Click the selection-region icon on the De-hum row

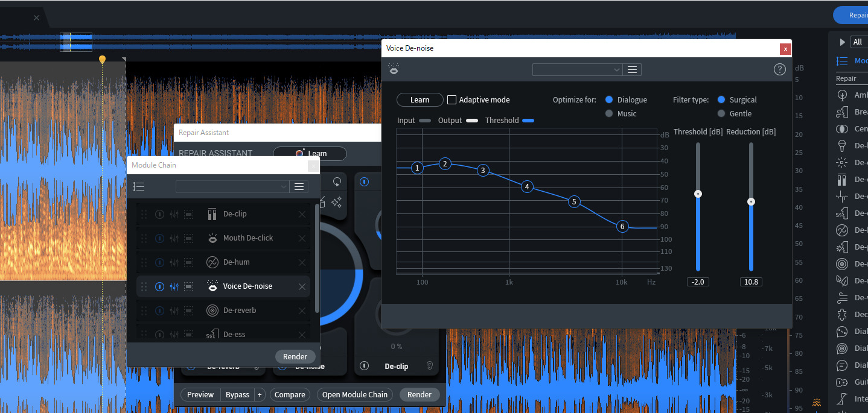pyautogui.click(x=189, y=262)
